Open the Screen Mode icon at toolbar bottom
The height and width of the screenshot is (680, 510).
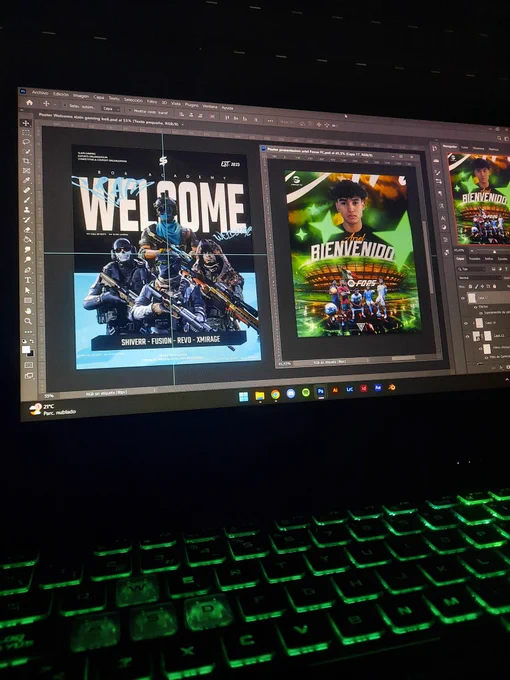pos(29,376)
